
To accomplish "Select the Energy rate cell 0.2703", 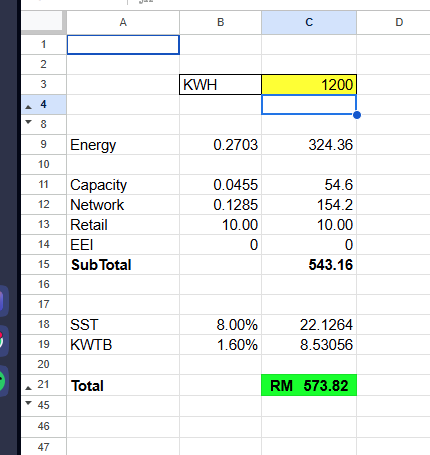I will tap(220, 145).
